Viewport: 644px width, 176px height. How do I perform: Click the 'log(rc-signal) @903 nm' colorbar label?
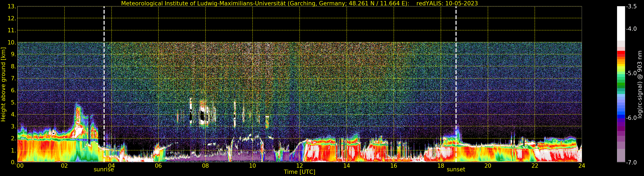(x=640, y=84)
